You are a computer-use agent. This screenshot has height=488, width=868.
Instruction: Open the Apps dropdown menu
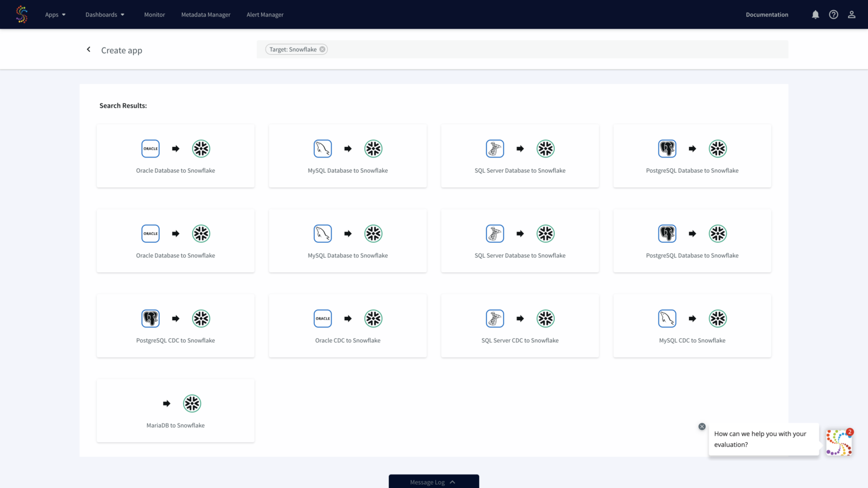tap(55, 14)
